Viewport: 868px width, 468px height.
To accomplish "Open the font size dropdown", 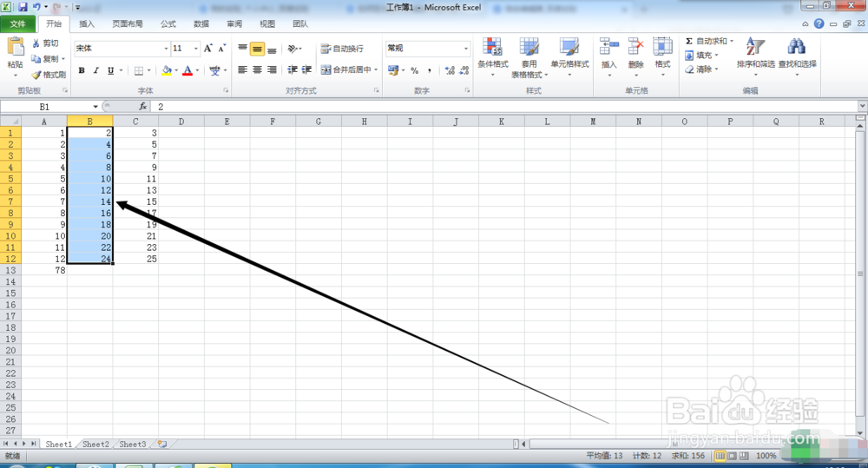I will coord(196,49).
